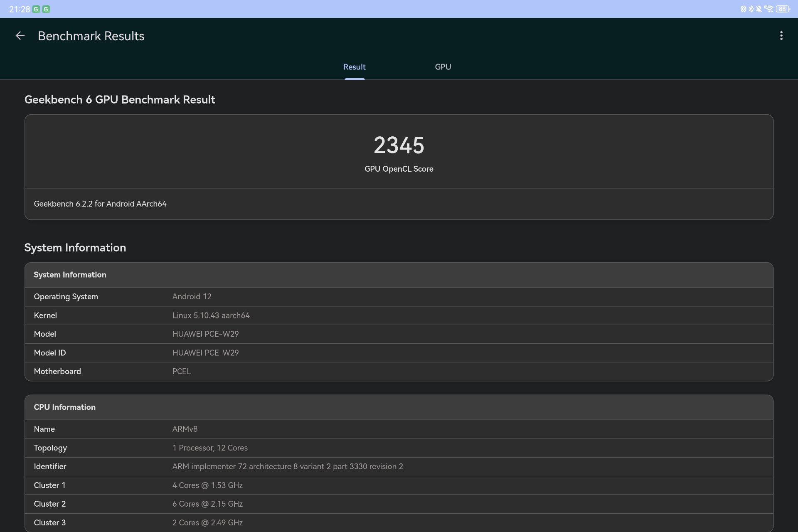
Task: Tap the Topology row label
Action: click(50, 448)
